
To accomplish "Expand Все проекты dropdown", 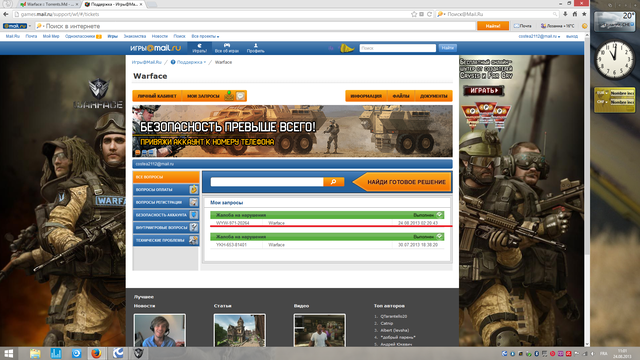I will tap(205, 36).
